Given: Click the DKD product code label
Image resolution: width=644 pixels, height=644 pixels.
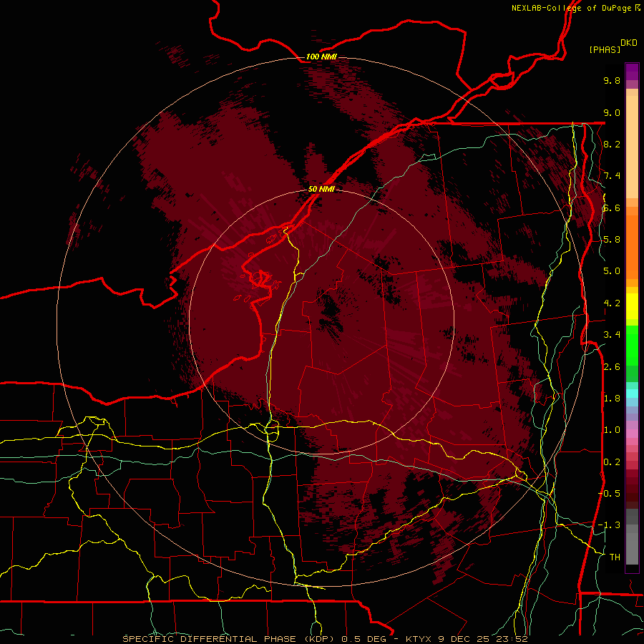Looking at the screenshot, I should click(x=629, y=43).
